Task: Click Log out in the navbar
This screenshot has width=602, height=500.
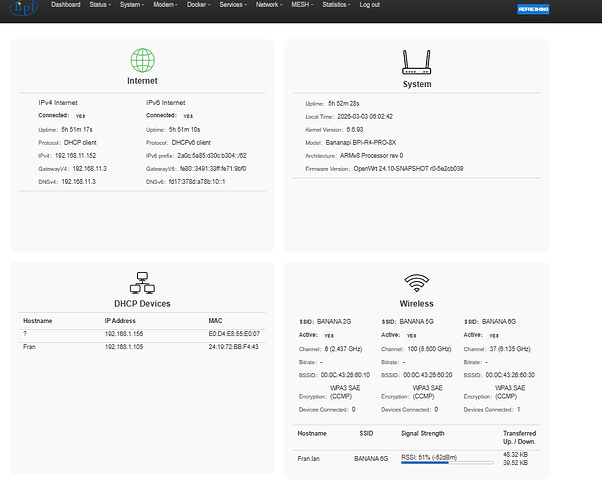Action: point(369,5)
